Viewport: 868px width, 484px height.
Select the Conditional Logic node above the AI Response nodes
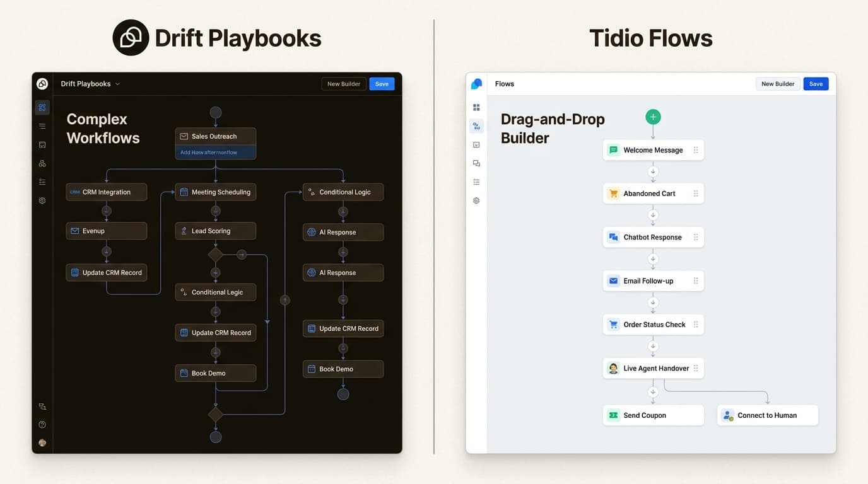click(343, 192)
